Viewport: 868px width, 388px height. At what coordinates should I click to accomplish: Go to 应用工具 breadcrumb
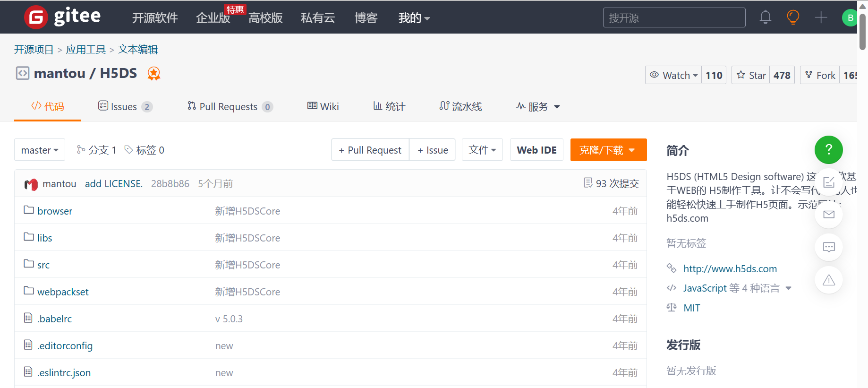[x=86, y=49]
